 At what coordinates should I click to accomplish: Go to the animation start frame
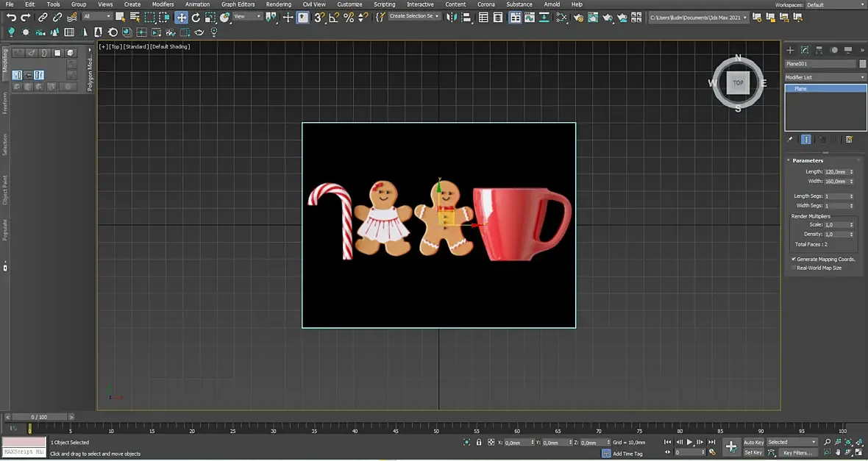[668, 442]
